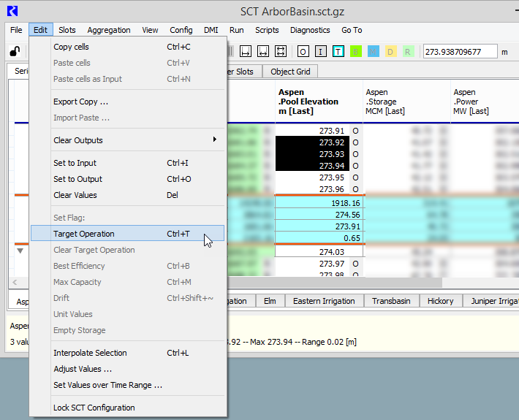Screen dimensions: 519x420
Task: Click the rightmost column-width icon
Action: 281,51
